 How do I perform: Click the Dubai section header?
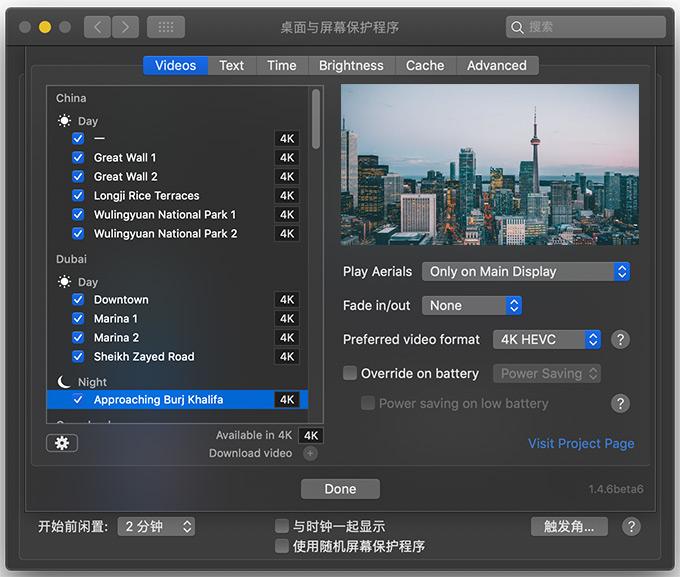coord(71,259)
